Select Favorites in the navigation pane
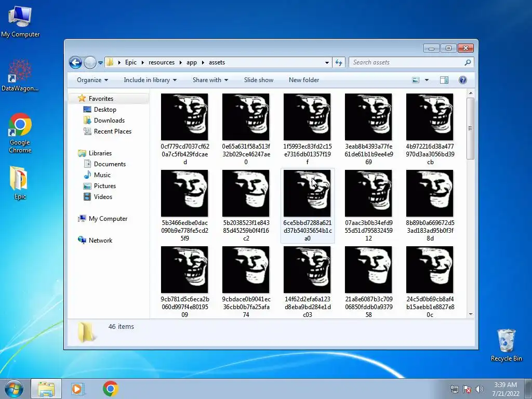532x399 pixels. tap(101, 98)
